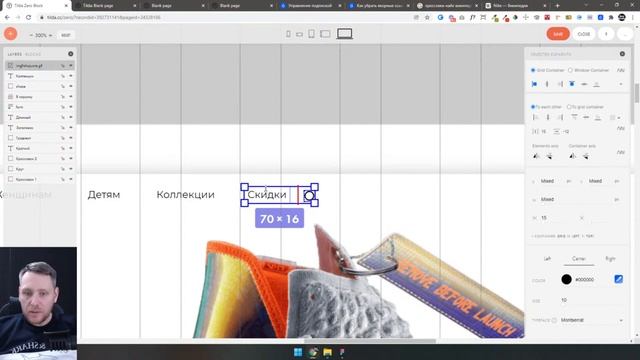Click the canvas map toggle button
This screenshot has height=360, width=640.
(x=66, y=35)
